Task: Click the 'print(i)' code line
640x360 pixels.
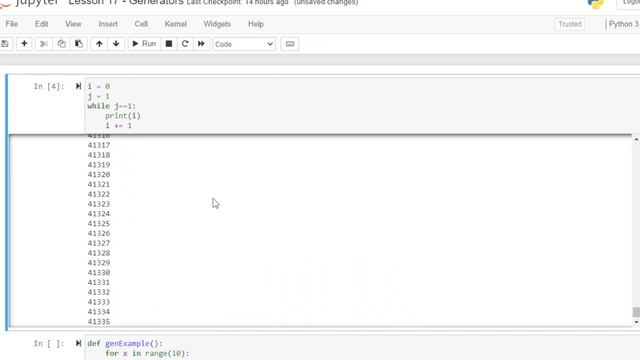Action: coord(123,116)
